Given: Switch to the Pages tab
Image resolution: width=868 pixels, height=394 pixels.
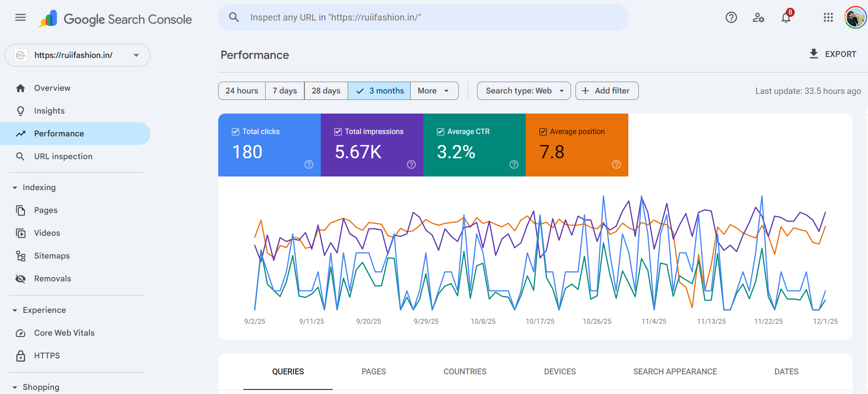Looking at the screenshot, I should (374, 372).
